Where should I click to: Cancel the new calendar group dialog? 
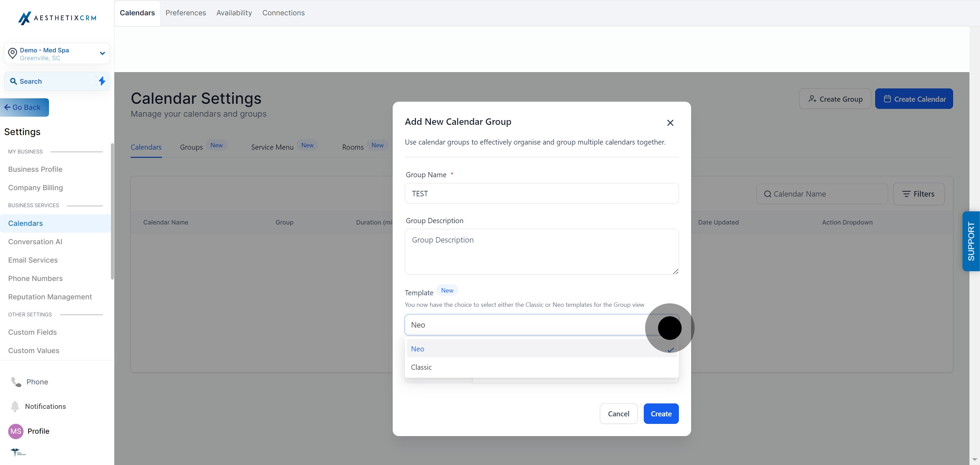(618, 414)
